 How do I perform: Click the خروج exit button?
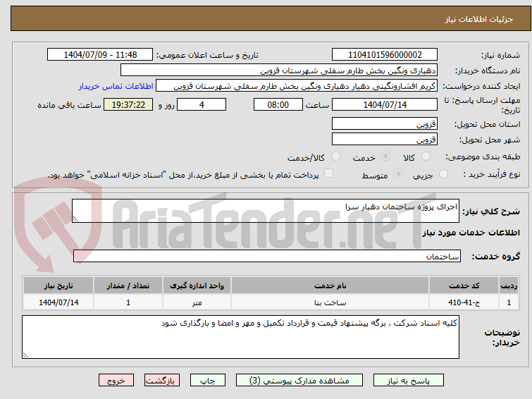point(116,381)
